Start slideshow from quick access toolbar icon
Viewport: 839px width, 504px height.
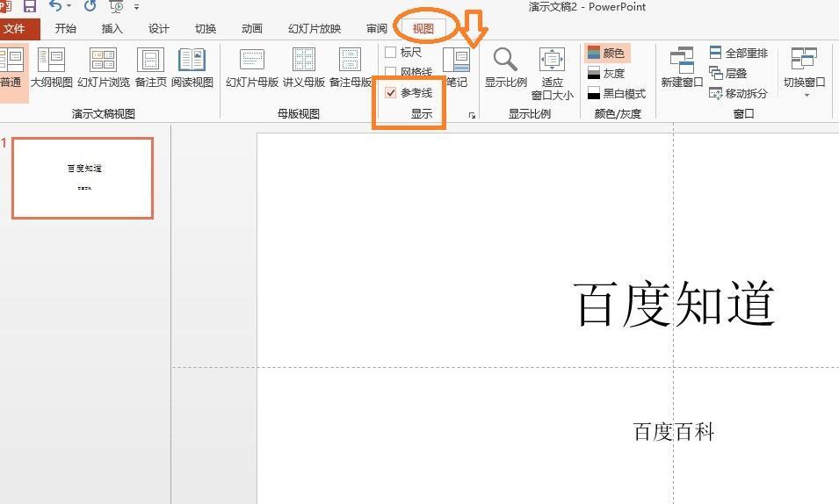coord(116,6)
